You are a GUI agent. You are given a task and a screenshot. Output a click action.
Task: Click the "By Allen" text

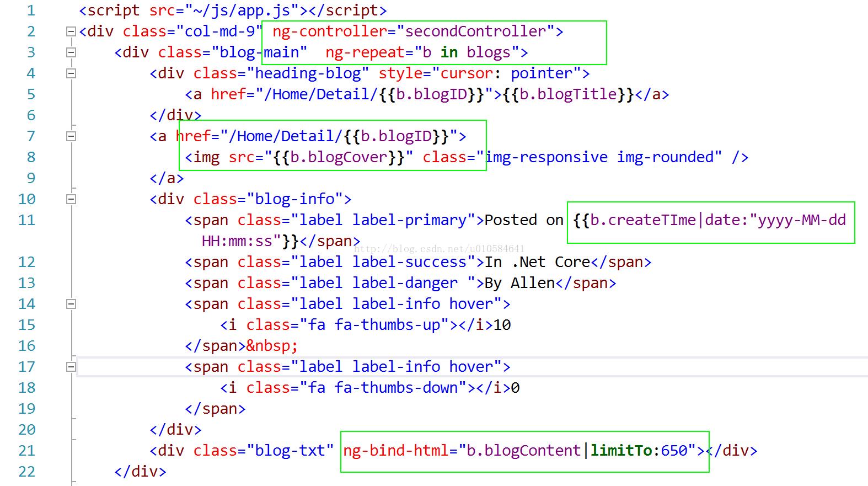point(519,283)
